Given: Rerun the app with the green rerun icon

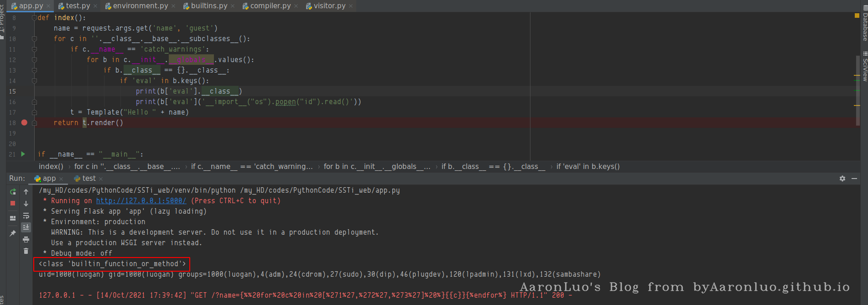Looking at the screenshot, I should click(13, 192).
